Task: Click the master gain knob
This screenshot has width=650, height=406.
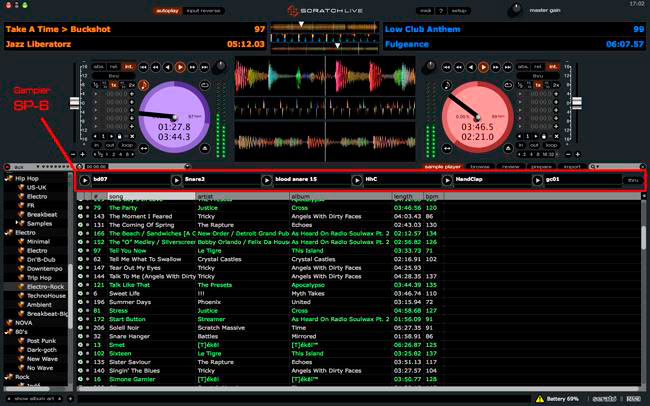Action: 515,10
